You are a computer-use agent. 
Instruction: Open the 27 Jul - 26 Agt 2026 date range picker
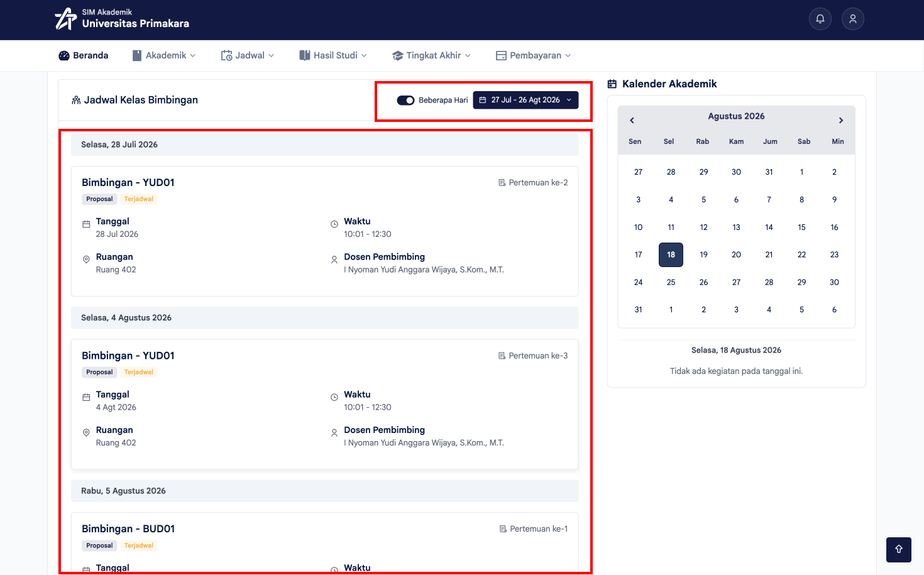(x=525, y=100)
